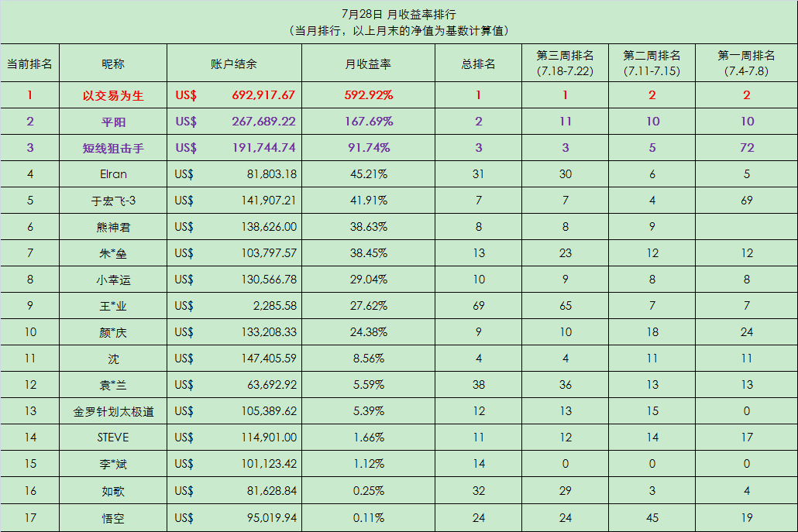This screenshot has width=798, height=532.
Task: Select the "月收益率" column header
Action: pos(368,64)
